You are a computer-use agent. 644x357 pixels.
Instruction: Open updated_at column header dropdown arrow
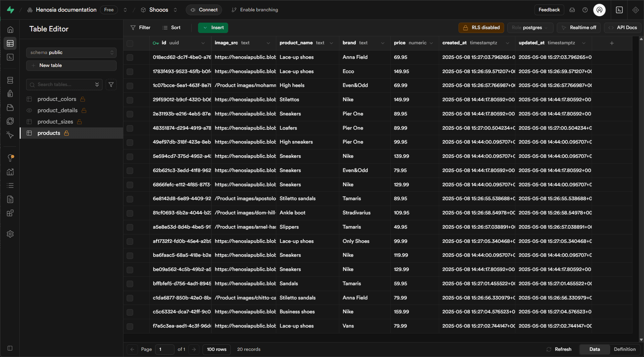tap(584, 43)
